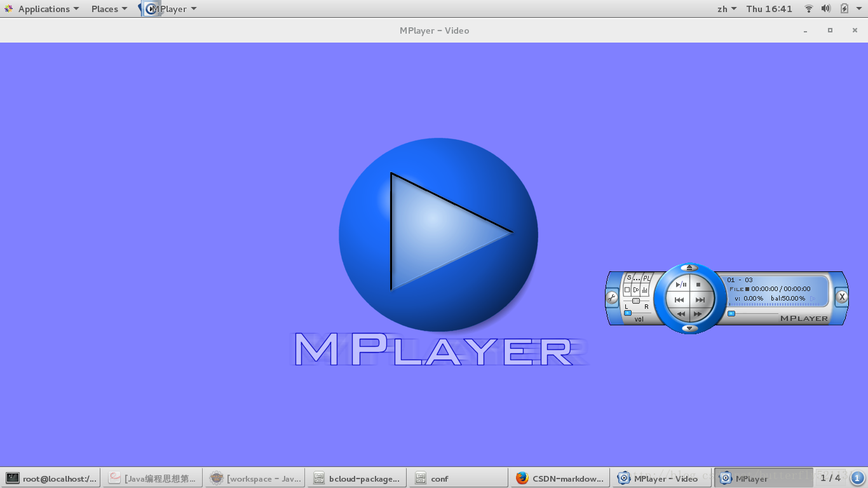868x488 pixels.
Task: Click the blue vol slider handle
Action: pyautogui.click(x=628, y=313)
